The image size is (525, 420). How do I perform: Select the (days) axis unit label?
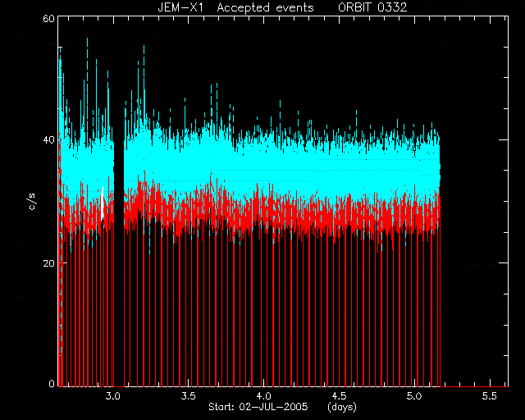point(342,407)
